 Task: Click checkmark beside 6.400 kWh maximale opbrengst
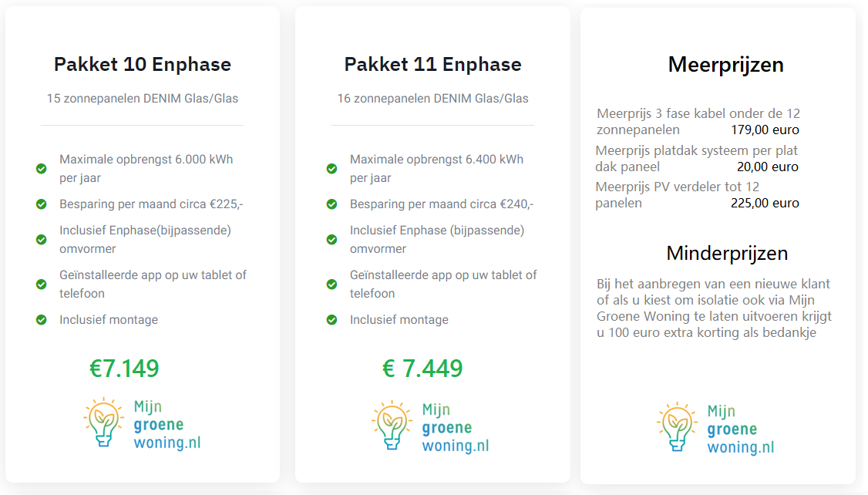coord(331,169)
